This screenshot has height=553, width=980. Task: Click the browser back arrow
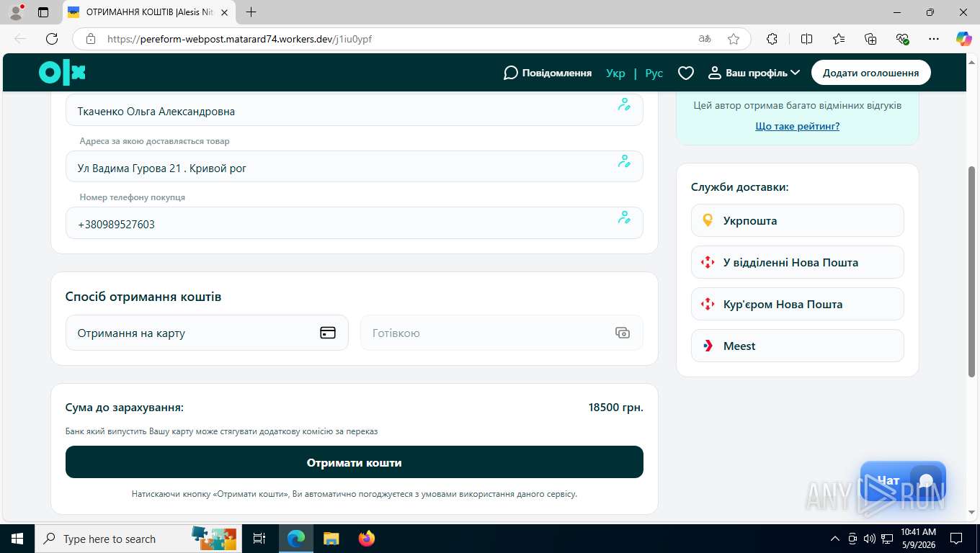tap(20, 39)
